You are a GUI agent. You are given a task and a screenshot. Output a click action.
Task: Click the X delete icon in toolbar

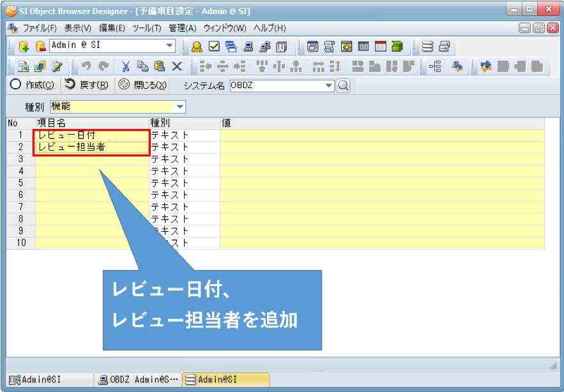(177, 66)
